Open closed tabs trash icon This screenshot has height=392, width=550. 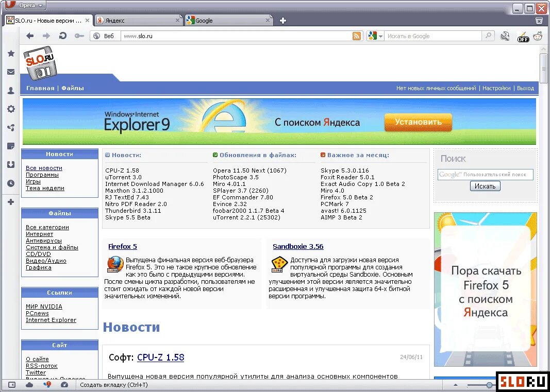point(539,21)
